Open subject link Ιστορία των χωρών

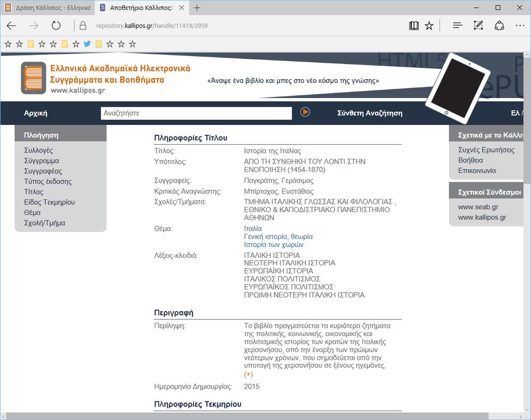click(274, 245)
